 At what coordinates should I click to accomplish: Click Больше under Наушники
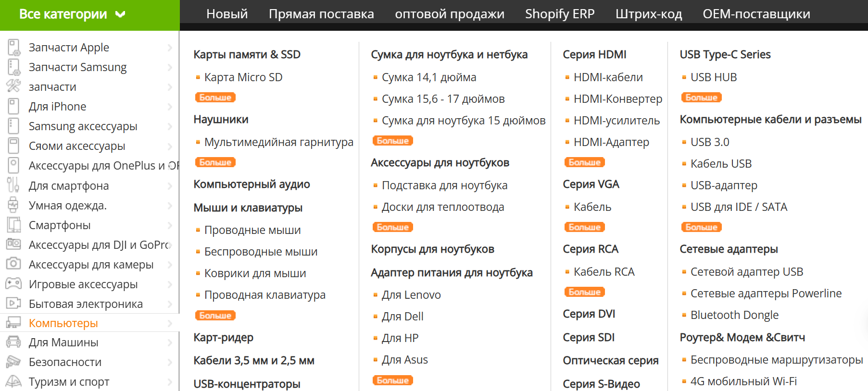click(215, 162)
